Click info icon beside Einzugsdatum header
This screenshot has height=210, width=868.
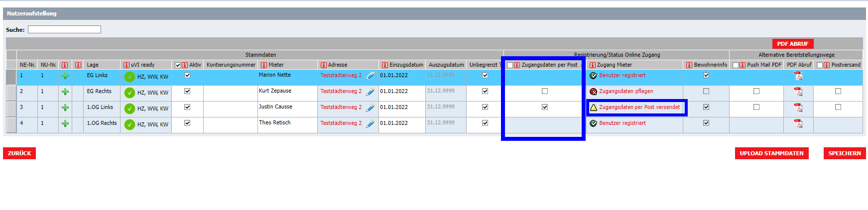point(385,65)
